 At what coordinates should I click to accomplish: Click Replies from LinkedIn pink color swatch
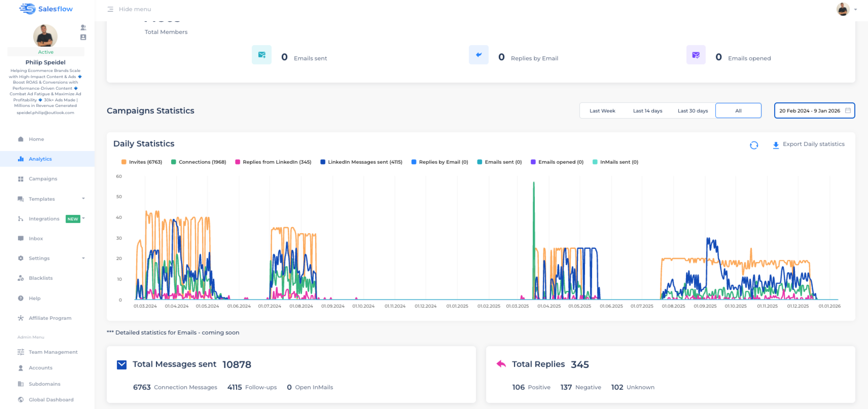tap(238, 162)
